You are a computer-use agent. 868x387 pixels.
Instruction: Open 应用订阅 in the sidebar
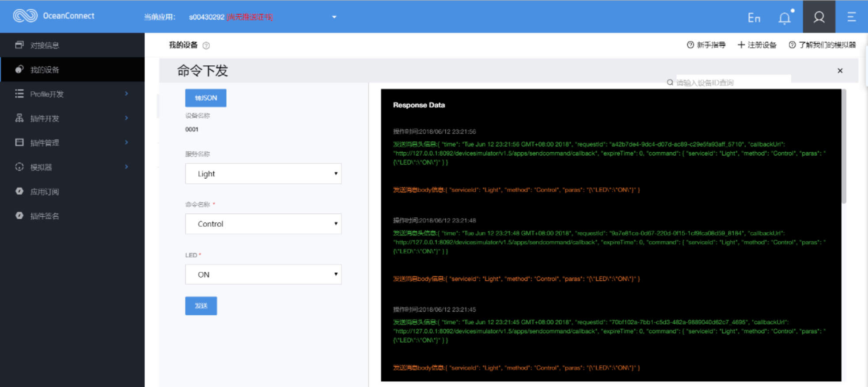(72, 192)
